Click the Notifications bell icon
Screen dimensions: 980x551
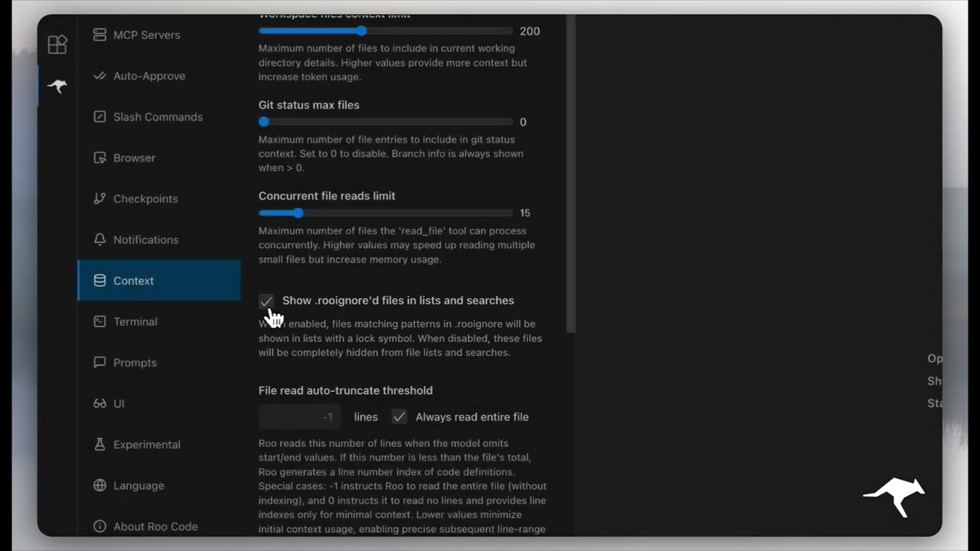coord(100,240)
